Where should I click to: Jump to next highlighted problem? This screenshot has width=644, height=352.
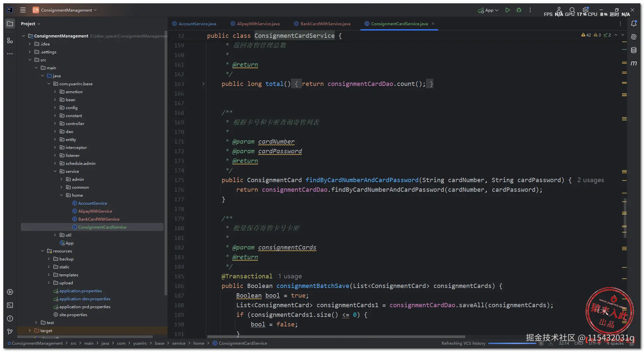pos(623,35)
